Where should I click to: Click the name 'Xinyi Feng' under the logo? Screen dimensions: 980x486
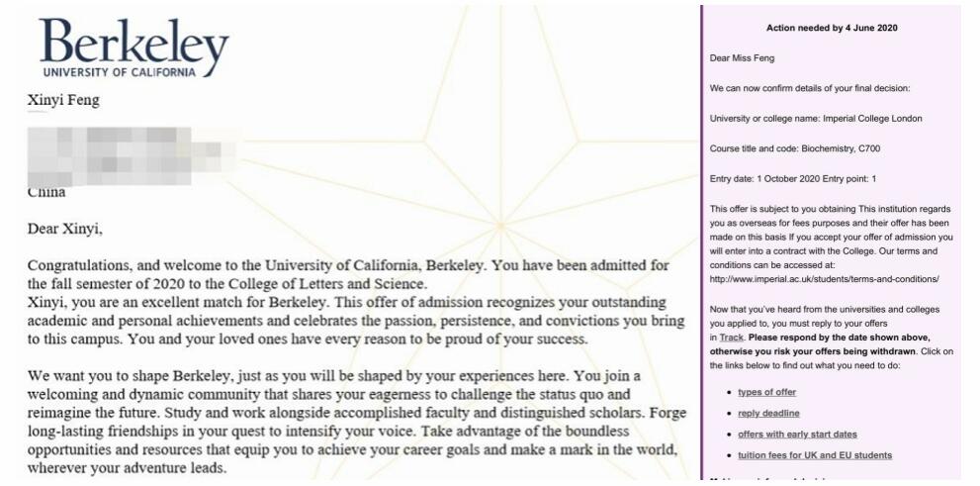tap(63, 100)
